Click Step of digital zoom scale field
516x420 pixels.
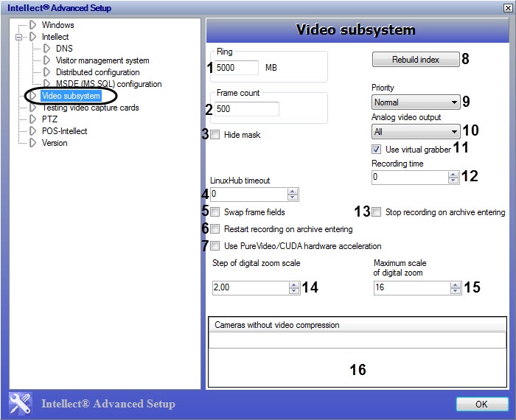pos(251,287)
